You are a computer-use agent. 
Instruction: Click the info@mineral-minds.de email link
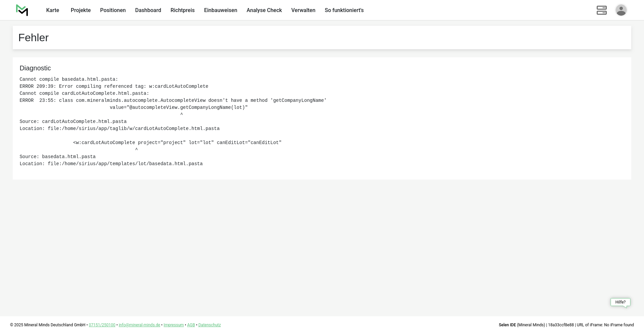point(139,325)
